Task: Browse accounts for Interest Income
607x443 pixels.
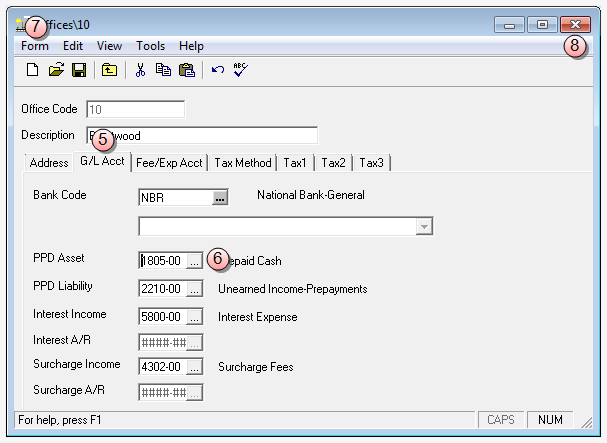Action: 194,317
